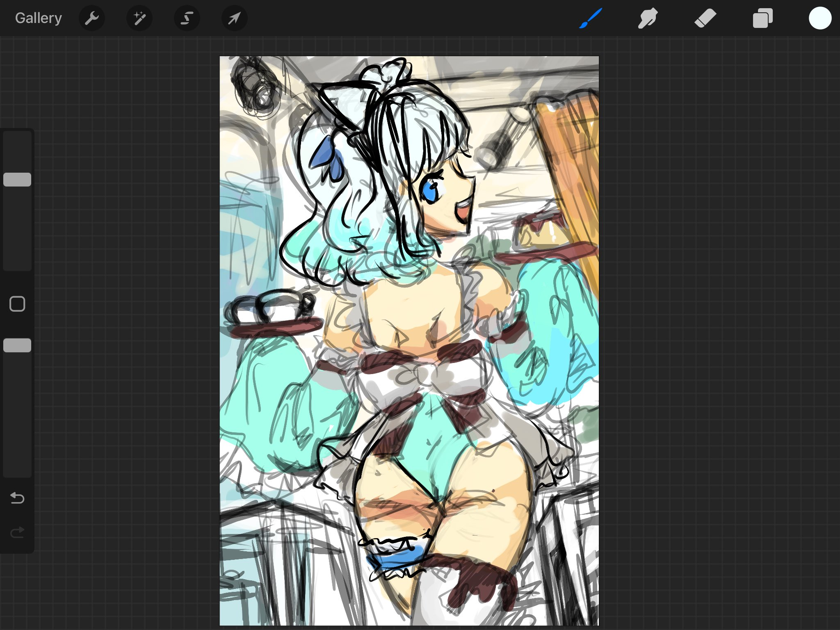Open the active color circle
840x630 pixels.
tap(820, 18)
